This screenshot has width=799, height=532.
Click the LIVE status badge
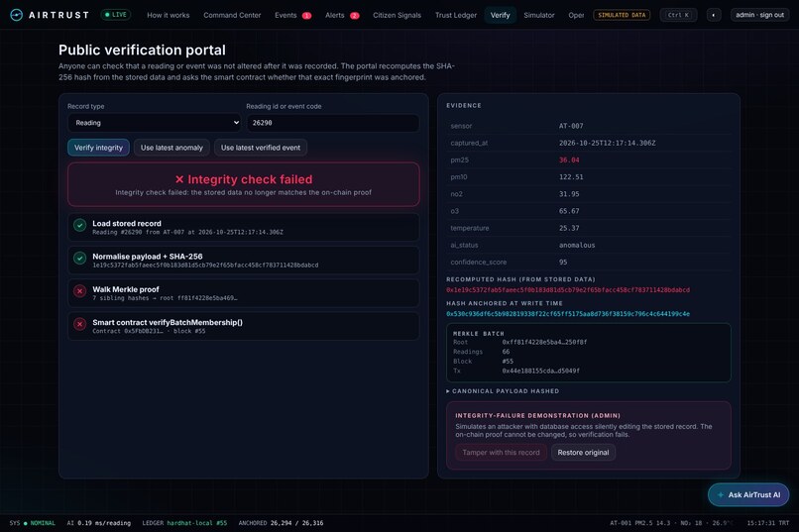point(116,15)
